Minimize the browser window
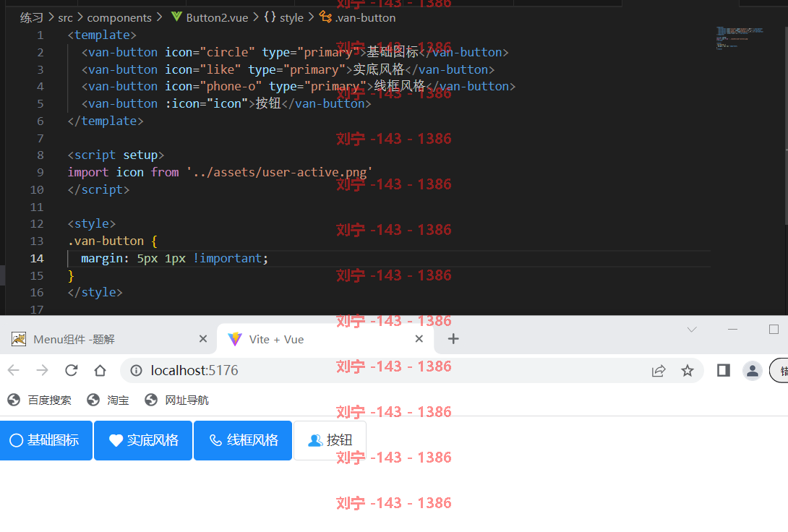Viewport: 788px width, 532px height. tap(733, 330)
